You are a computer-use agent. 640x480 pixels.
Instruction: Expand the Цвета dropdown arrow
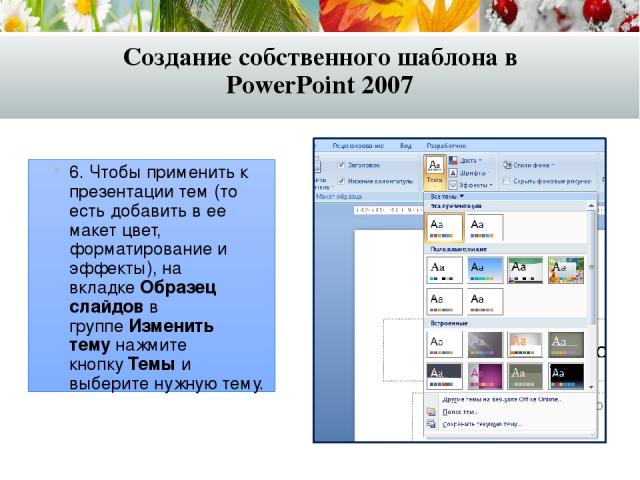(x=480, y=160)
